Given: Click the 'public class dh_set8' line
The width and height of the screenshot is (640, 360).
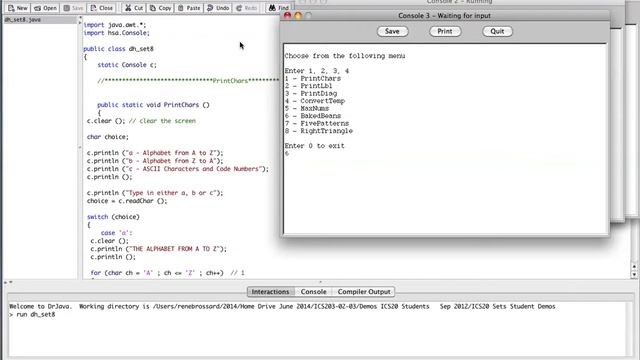Looking at the screenshot, I should (118, 49).
